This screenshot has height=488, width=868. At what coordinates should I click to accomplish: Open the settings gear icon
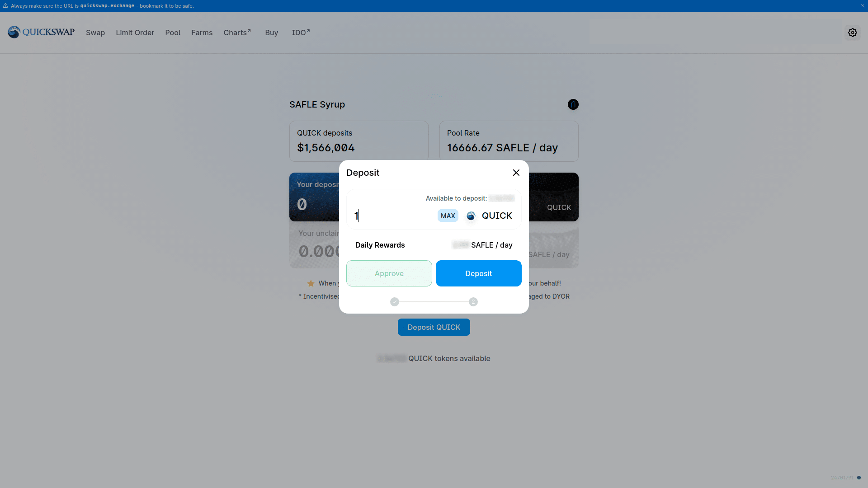pyautogui.click(x=852, y=33)
